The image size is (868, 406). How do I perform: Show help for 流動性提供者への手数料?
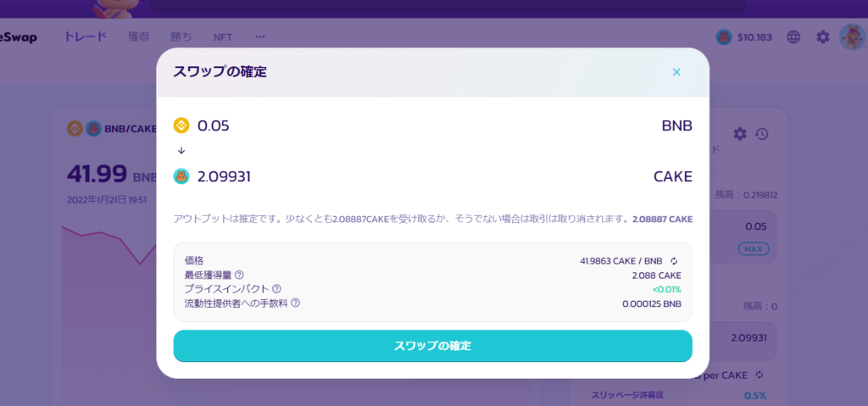click(x=296, y=303)
